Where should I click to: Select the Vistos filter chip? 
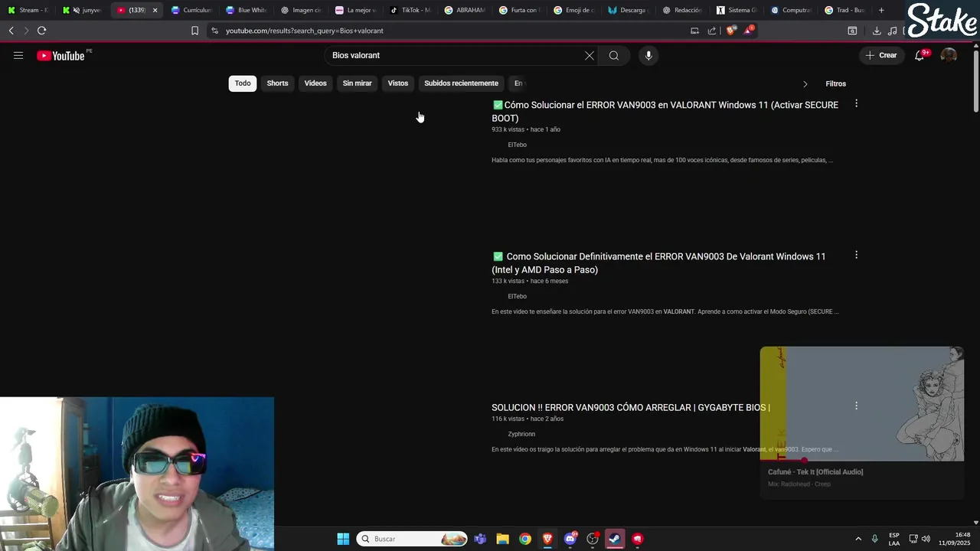tap(398, 83)
